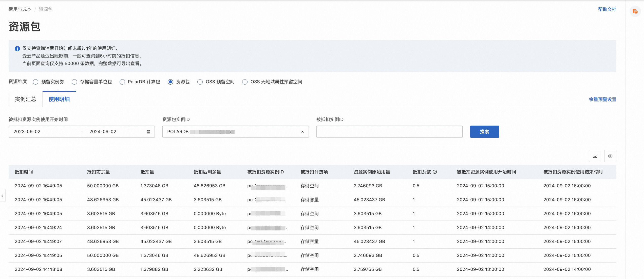Click the start date 2023-09-02 field
Screen dimensions: 644x279
click(x=27, y=132)
